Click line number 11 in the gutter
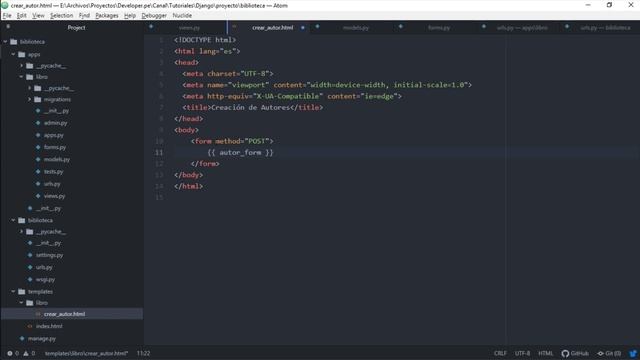The image size is (640, 360). 159,152
